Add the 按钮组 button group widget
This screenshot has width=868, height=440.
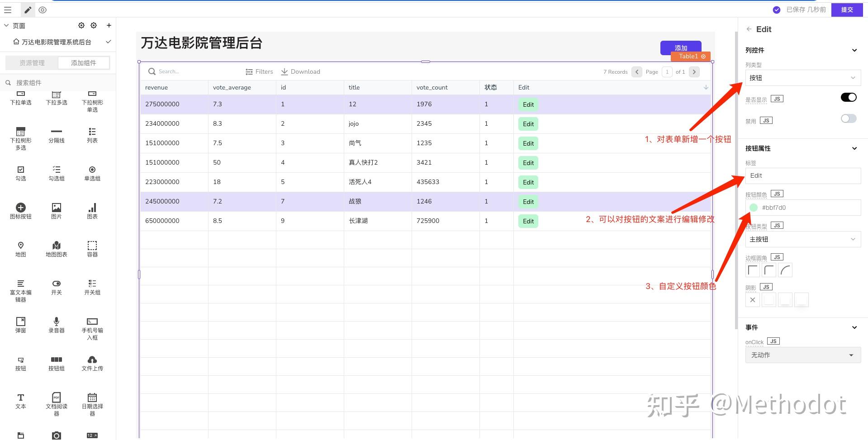57,363
